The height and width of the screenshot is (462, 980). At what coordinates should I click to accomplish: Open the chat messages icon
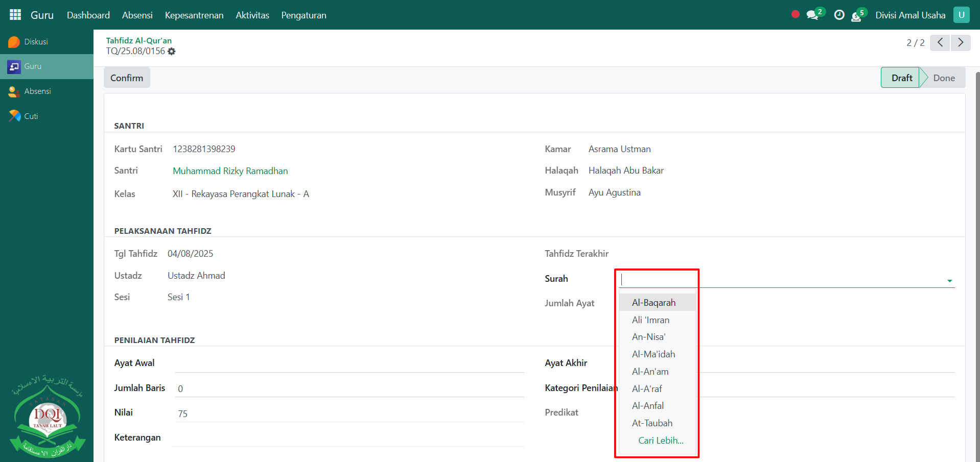812,15
